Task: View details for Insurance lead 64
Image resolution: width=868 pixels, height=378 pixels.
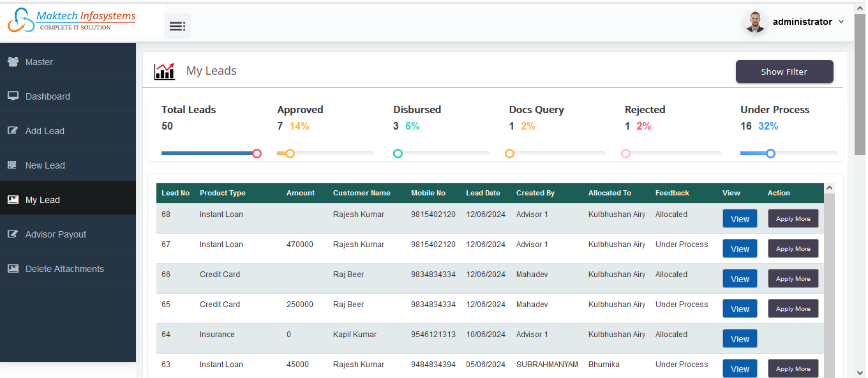Action: (740, 339)
